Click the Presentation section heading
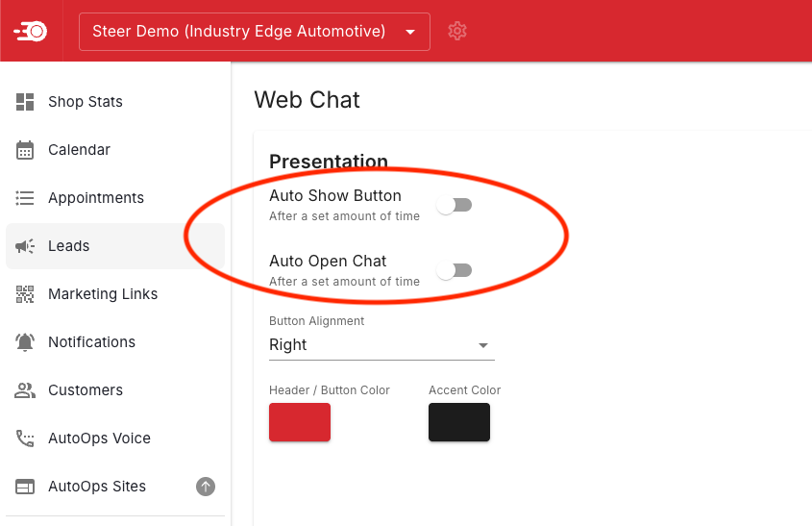 click(329, 162)
